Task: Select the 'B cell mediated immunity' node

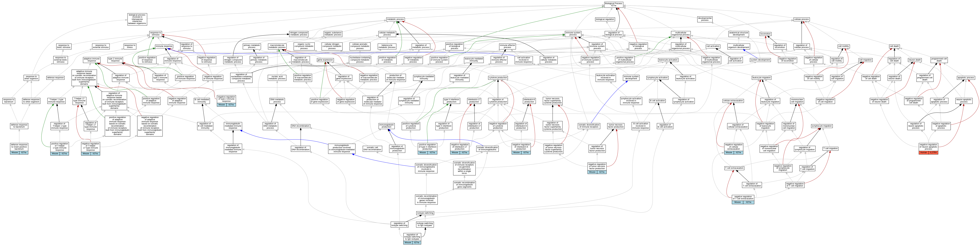Action: (202, 101)
